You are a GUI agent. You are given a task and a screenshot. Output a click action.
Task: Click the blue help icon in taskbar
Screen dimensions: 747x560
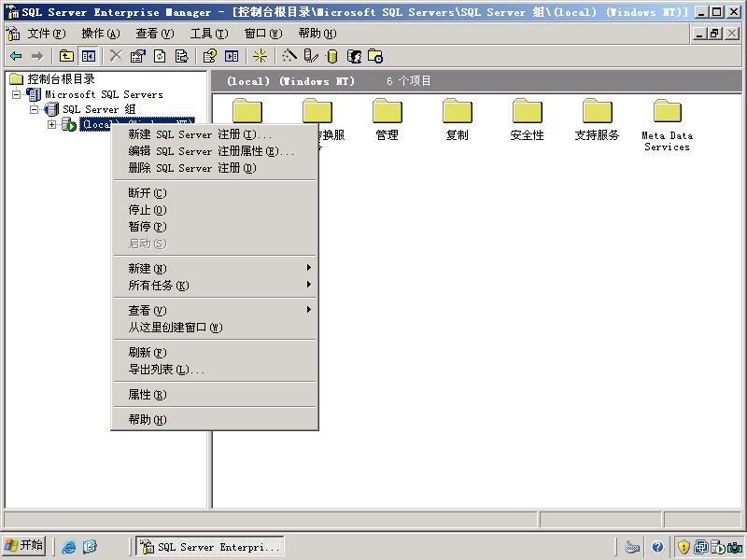click(x=657, y=547)
